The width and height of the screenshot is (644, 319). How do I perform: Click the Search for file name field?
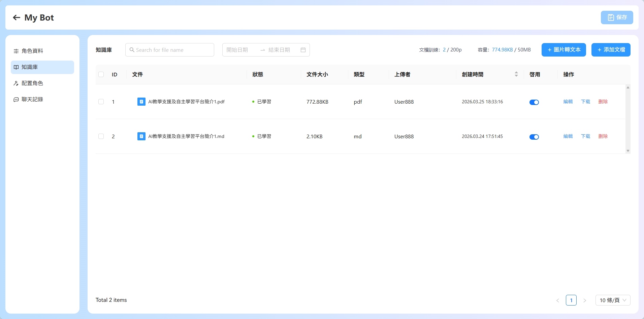point(170,50)
